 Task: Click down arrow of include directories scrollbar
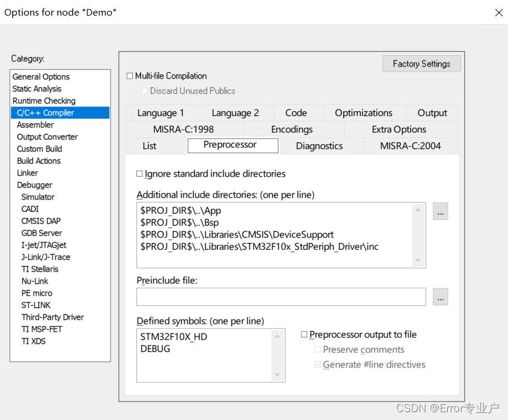click(418, 260)
